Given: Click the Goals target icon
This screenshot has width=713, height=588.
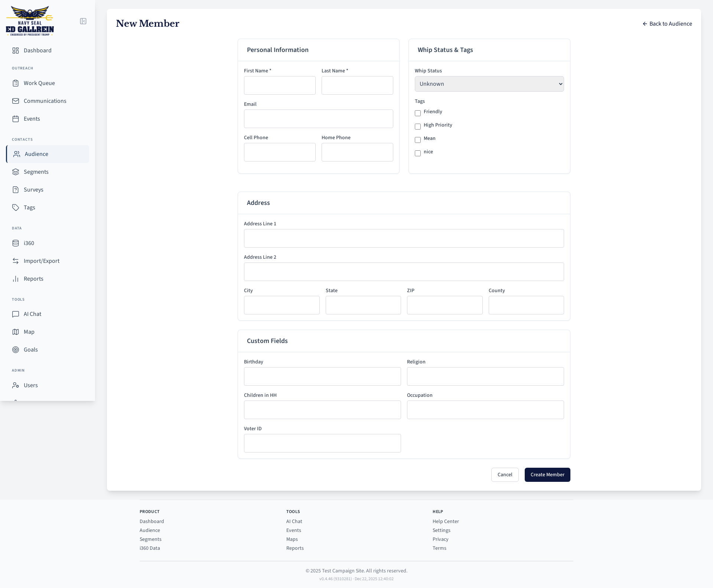Looking at the screenshot, I should point(16,350).
